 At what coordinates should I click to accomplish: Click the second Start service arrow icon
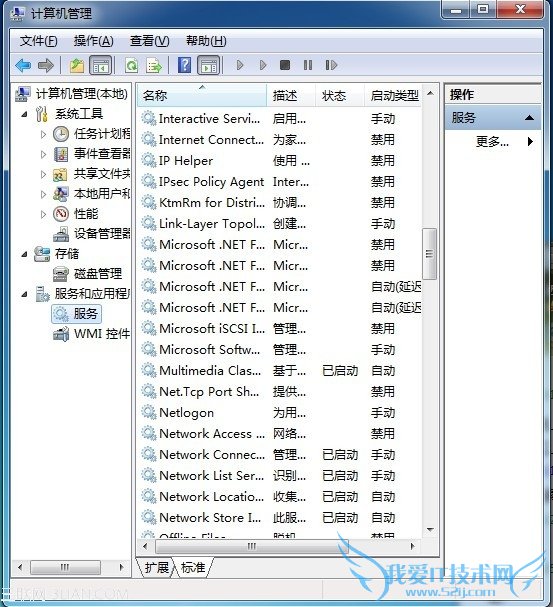263,65
